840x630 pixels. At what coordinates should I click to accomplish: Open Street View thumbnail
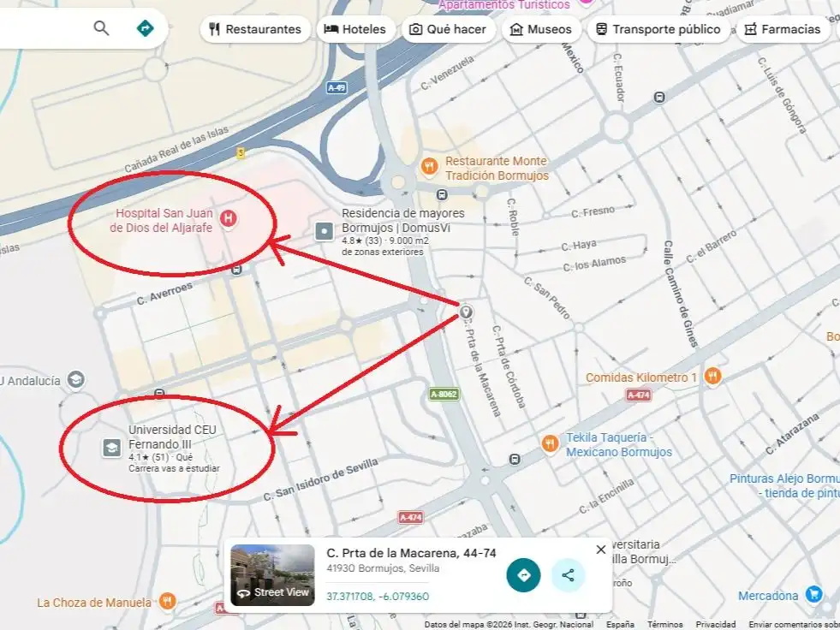coord(272,575)
